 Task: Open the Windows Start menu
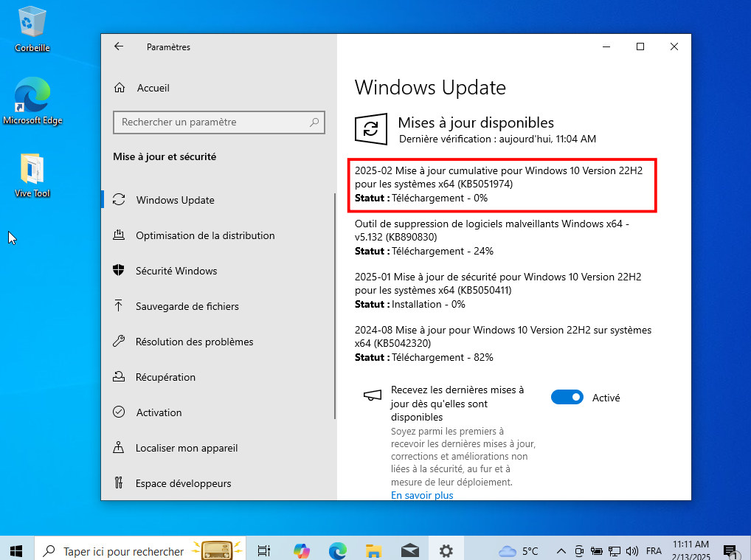[x=16, y=550]
